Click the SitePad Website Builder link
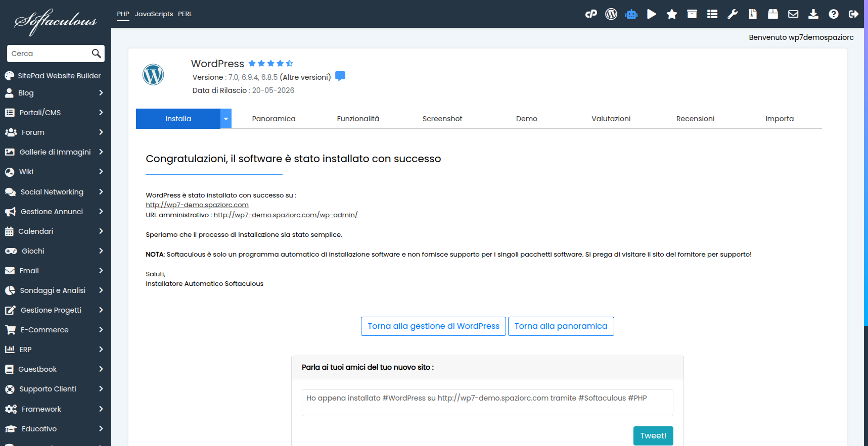 point(59,76)
